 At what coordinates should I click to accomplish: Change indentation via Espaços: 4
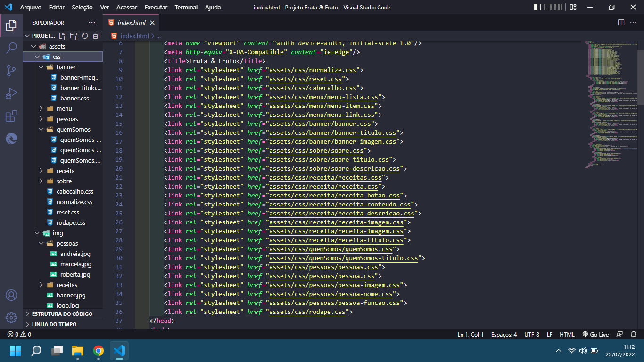tap(504, 334)
